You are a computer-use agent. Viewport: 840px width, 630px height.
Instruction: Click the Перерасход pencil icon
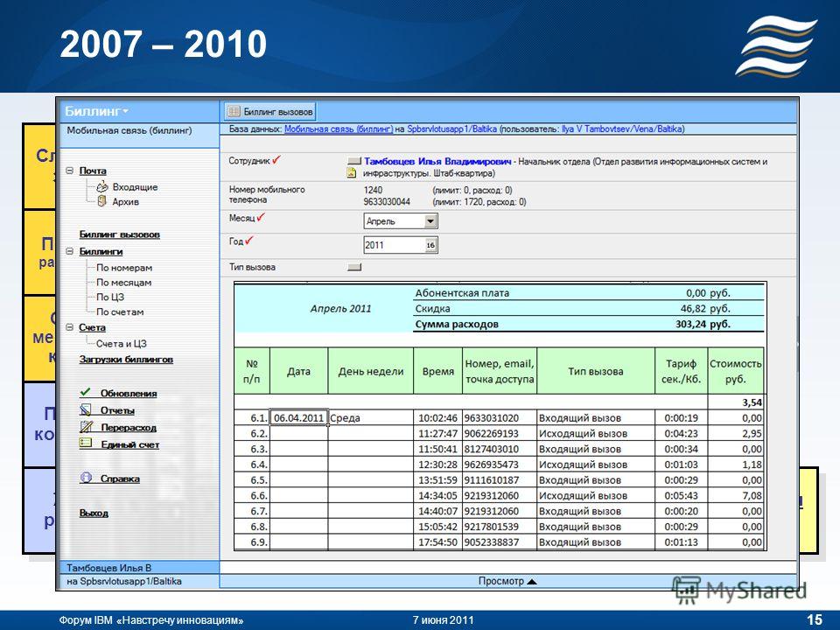point(86,427)
